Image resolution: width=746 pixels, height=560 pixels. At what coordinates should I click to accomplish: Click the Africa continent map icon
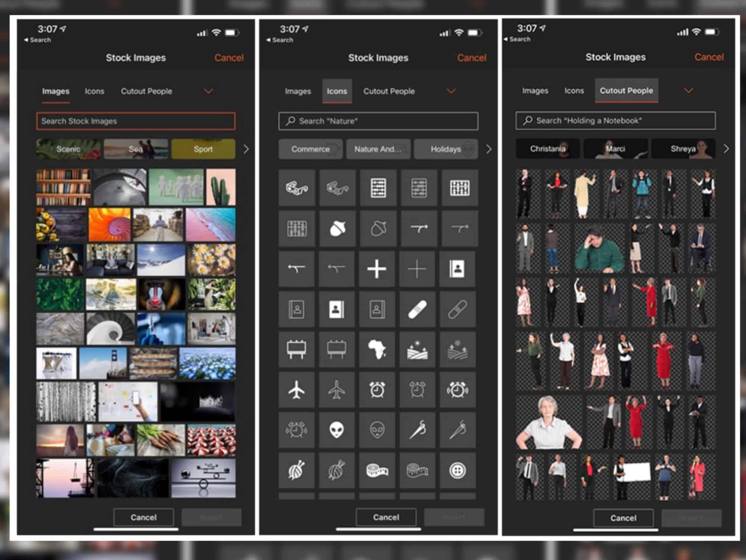click(377, 348)
